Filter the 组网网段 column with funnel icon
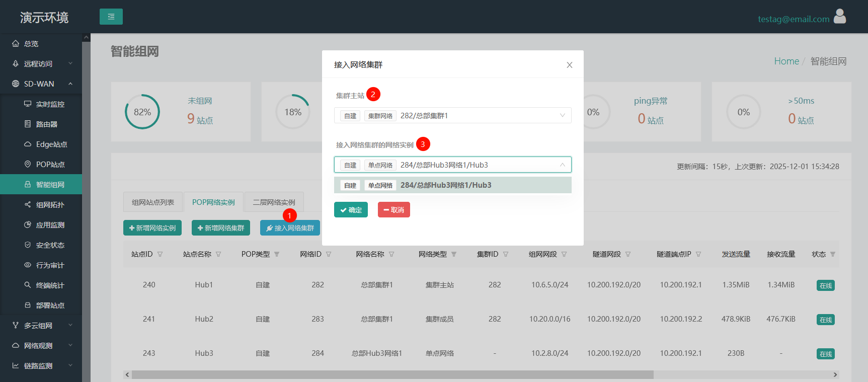The height and width of the screenshot is (382, 868). (564, 254)
